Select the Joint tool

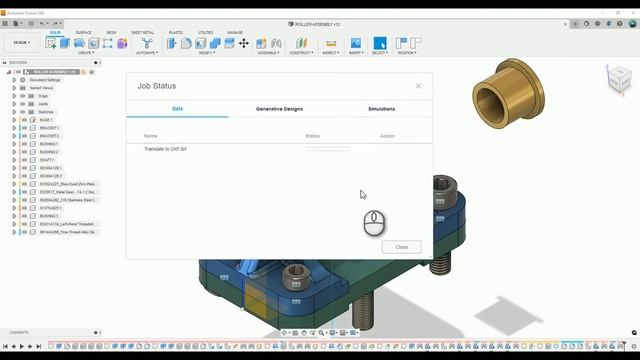276,43
